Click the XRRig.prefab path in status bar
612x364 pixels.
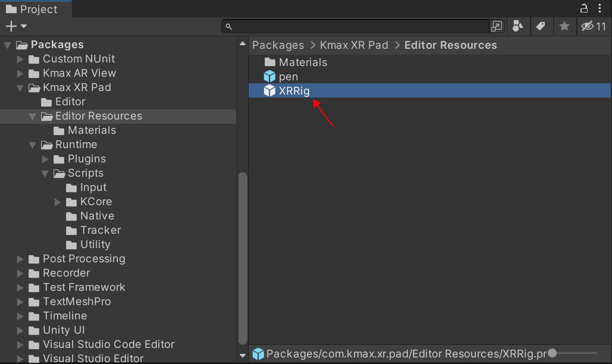[x=406, y=354]
